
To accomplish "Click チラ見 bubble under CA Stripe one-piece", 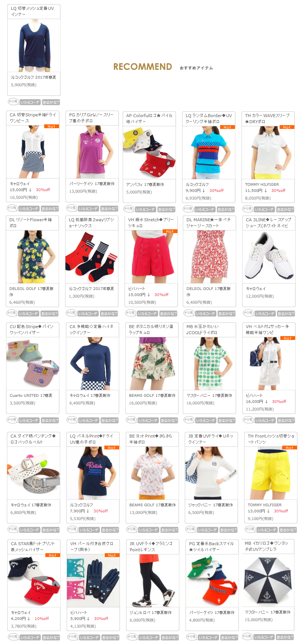I will coord(12,208).
